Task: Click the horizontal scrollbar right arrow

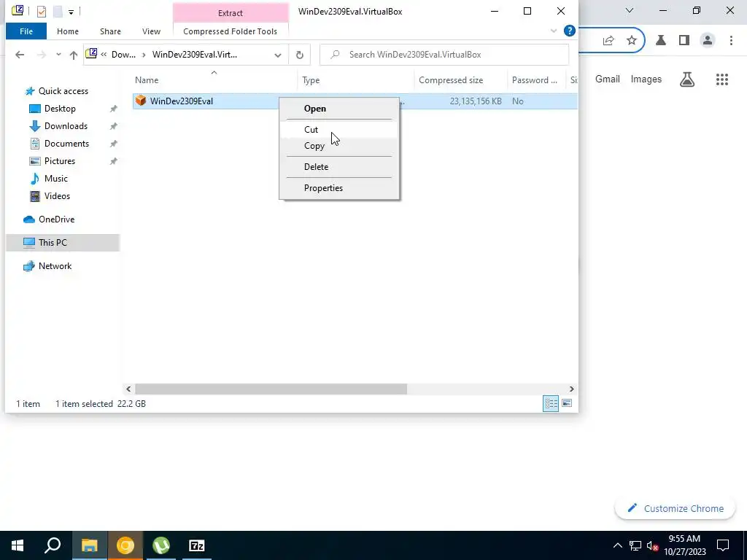Action: point(571,389)
